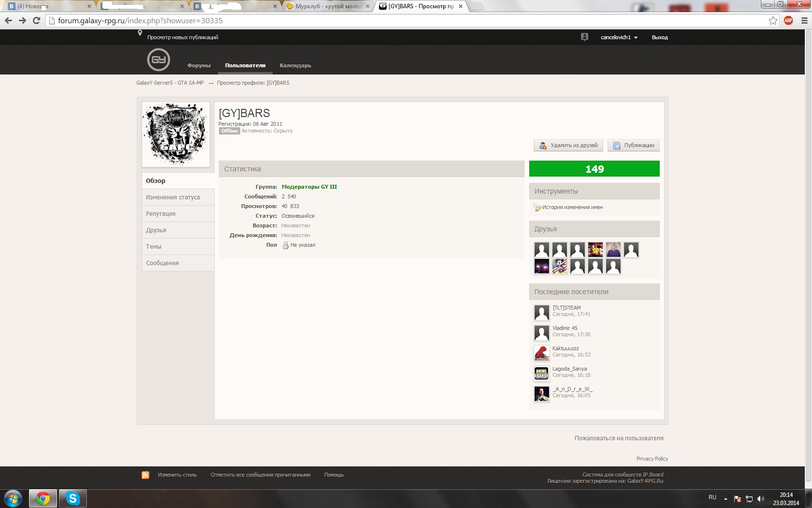Open the Форумы navigation tab
This screenshot has height=508, width=812.
pos(199,65)
